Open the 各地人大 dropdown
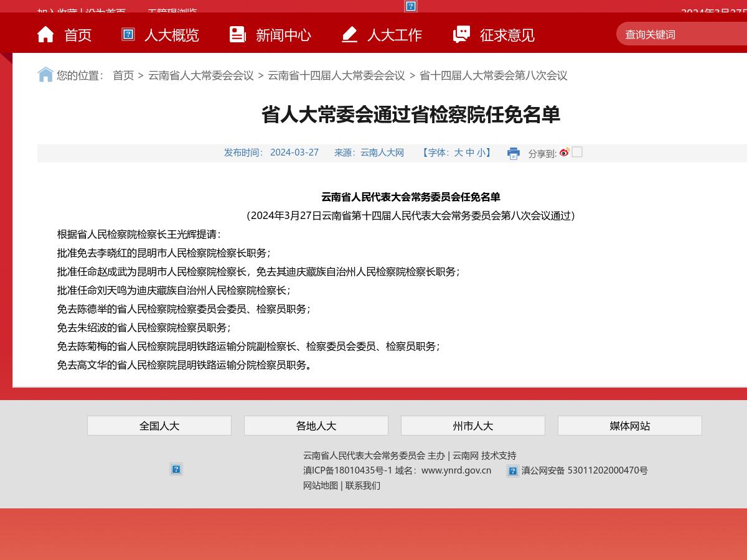Viewport: 747px width, 560px height. [x=316, y=426]
